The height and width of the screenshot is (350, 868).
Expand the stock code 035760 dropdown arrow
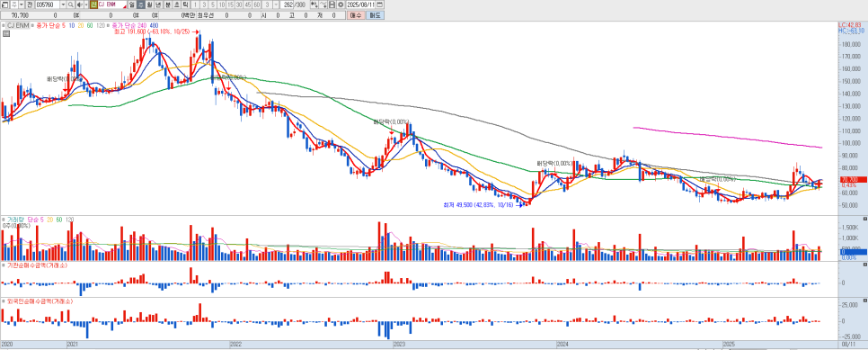(63, 4)
